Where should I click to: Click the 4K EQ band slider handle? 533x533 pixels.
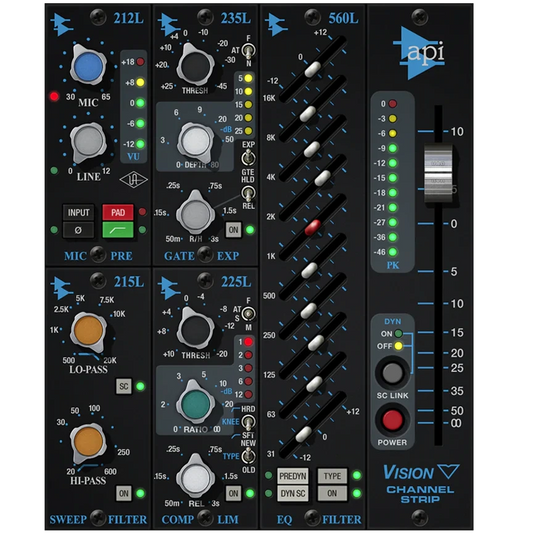tap(312, 149)
